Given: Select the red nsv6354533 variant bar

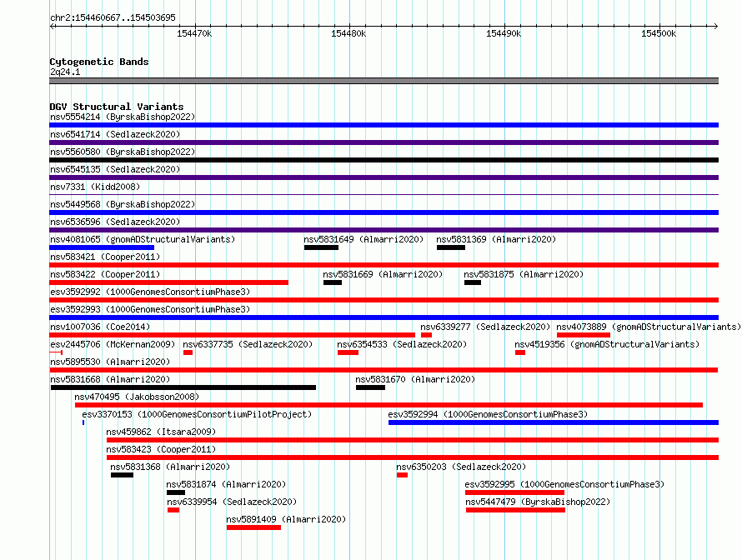Looking at the screenshot, I should tap(348, 352).
